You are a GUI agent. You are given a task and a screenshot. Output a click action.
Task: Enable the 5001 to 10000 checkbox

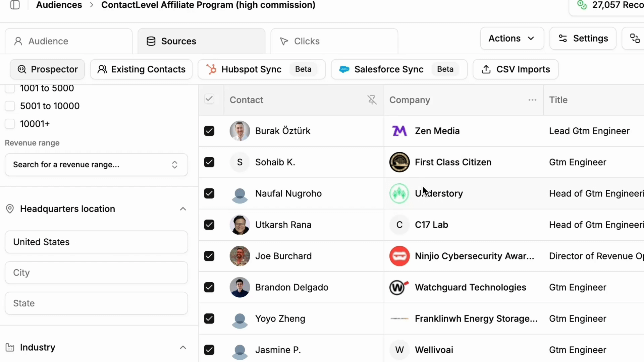coord(10,106)
